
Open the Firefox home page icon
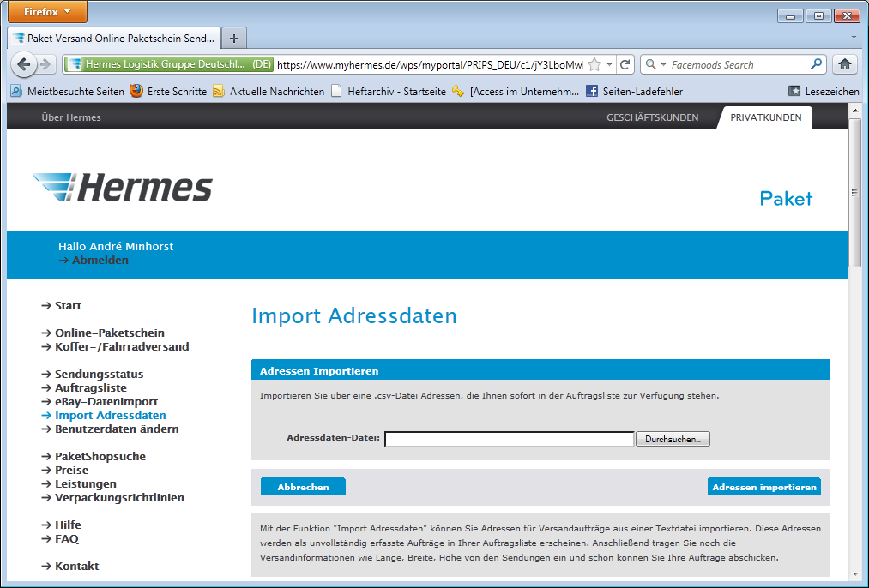pyautogui.click(x=844, y=64)
